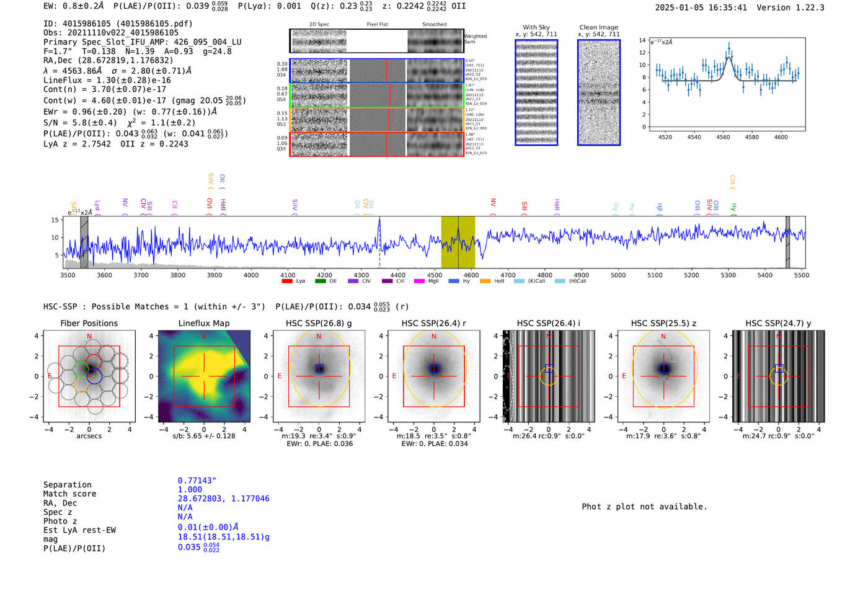Viewport: 868px width, 591px height.
Task: Click the green-bordered 2D fiber spectrum row
Action: pos(377,95)
